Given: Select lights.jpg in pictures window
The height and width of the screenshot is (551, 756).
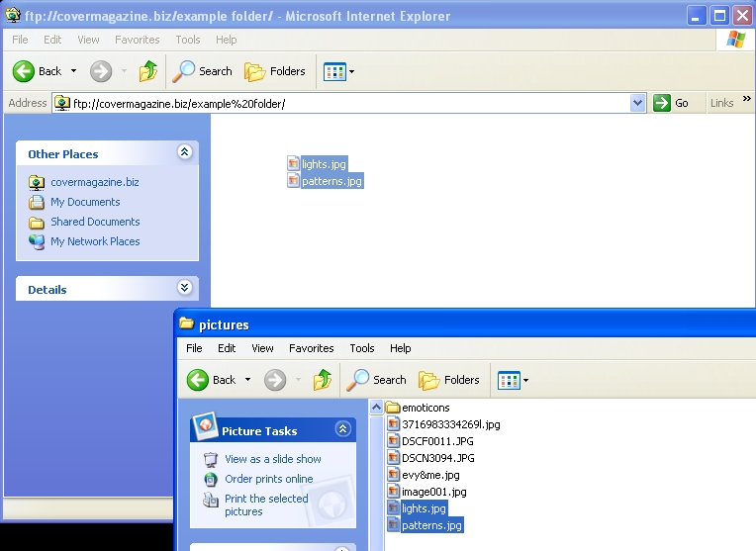Looking at the screenshot, I should (418, 508).
